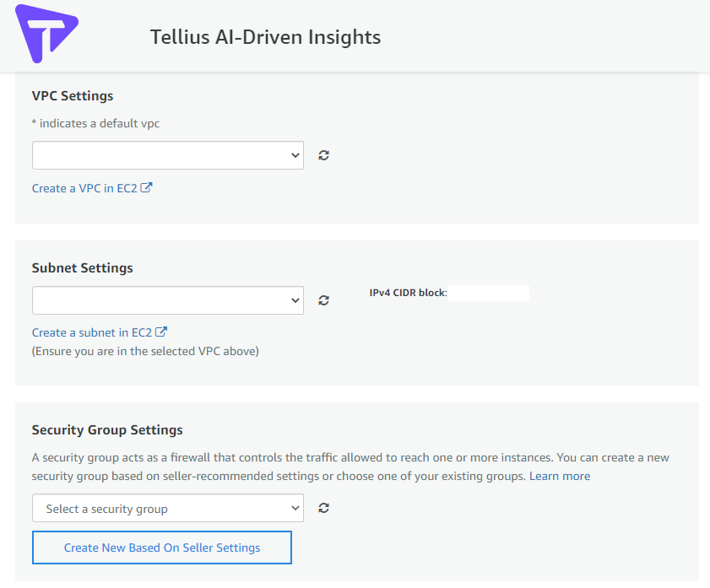Image resolution: width=710 pixels, height=588 pixels.
Task: Click the Tellius AI-Driven Insights title
Action: [x=265, y=37]
